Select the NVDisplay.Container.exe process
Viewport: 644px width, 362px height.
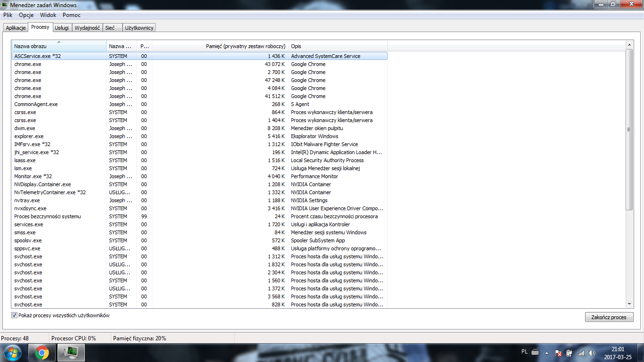pos(199,184)
